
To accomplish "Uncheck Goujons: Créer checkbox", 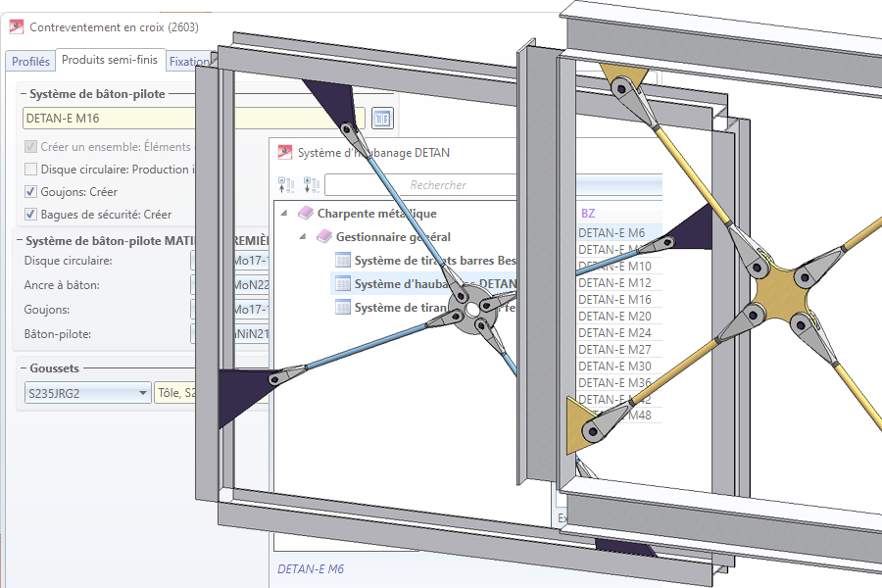I will pyautogui.click(x=31, y=192).
